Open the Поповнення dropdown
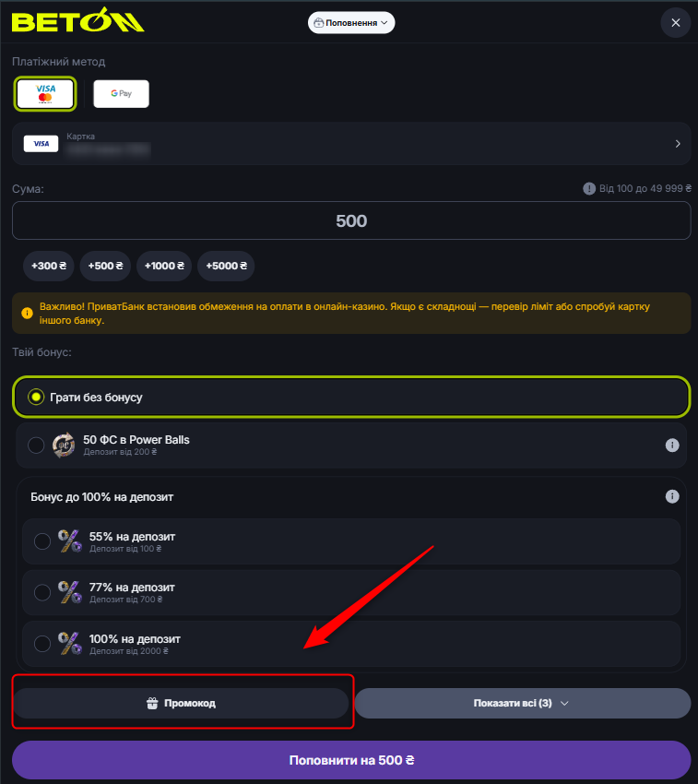The image size is (698, 784). [x=351, y=23]
